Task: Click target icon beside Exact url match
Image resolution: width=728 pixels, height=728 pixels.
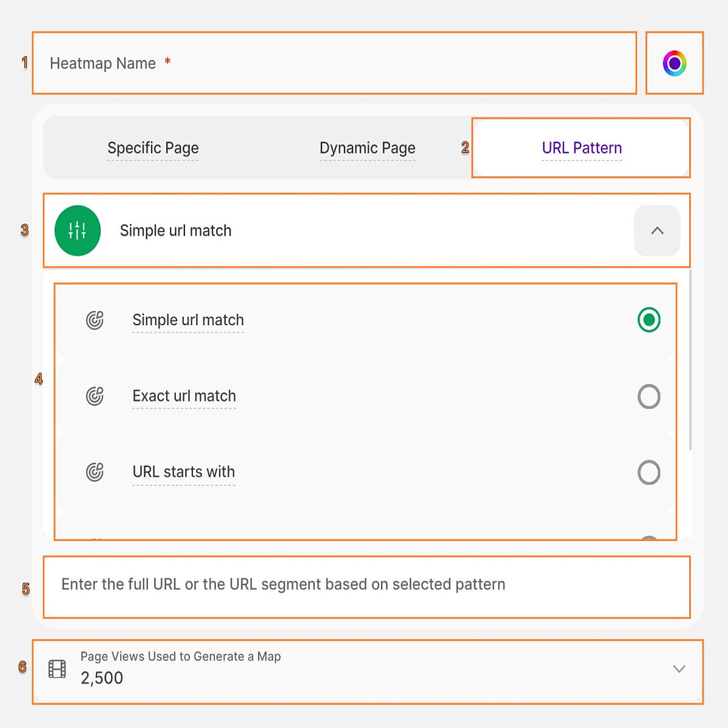Action: (x=95, y=396)
